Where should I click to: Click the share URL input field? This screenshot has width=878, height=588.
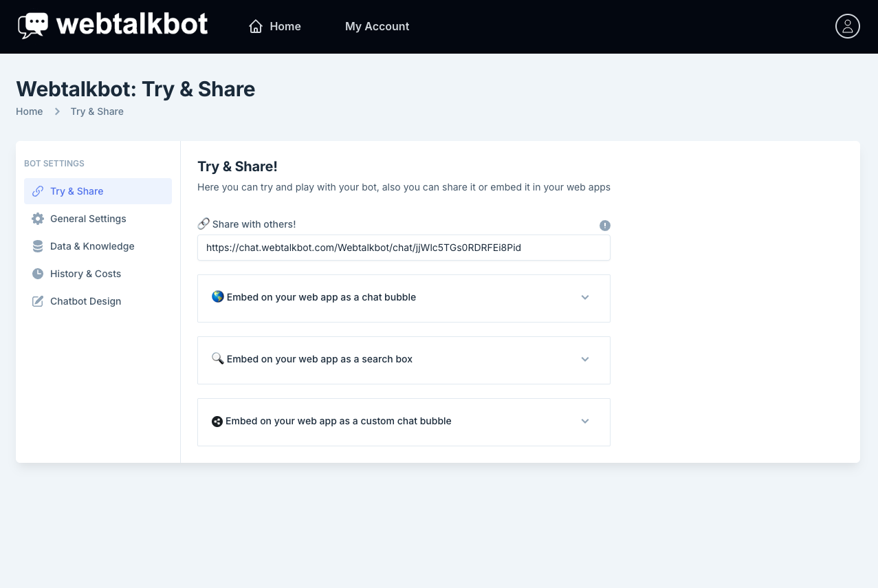click(x=404, y=248)
